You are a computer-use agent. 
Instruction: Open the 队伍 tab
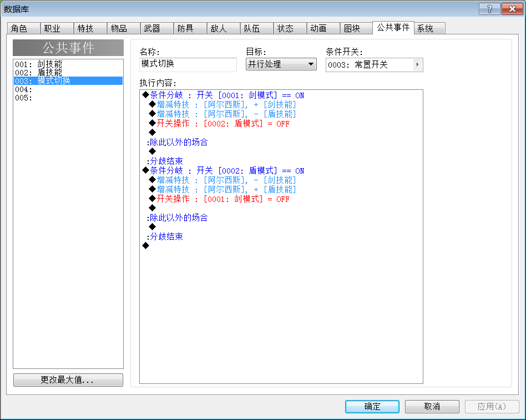coord(257,28)
